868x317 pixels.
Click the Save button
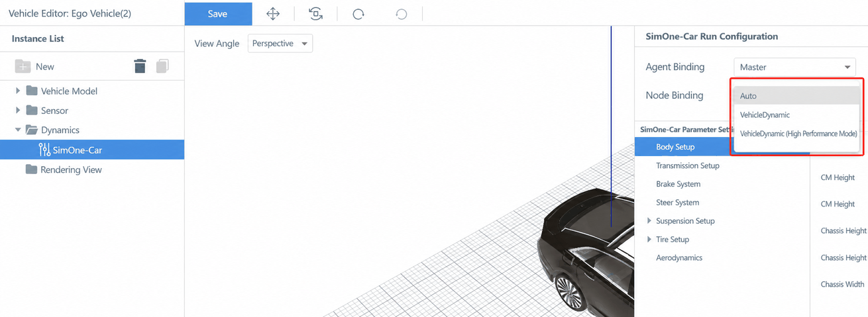coord(218,14)
